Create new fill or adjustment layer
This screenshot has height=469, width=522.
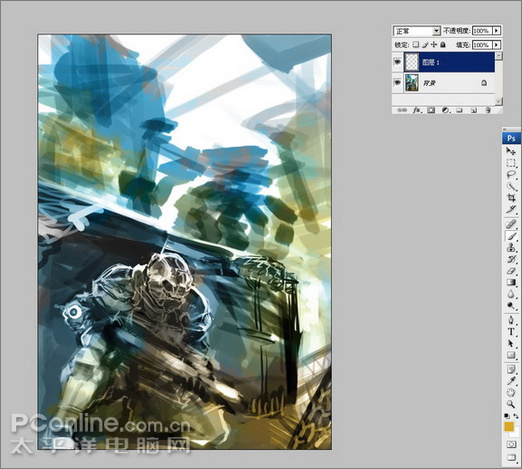[445, 110]
